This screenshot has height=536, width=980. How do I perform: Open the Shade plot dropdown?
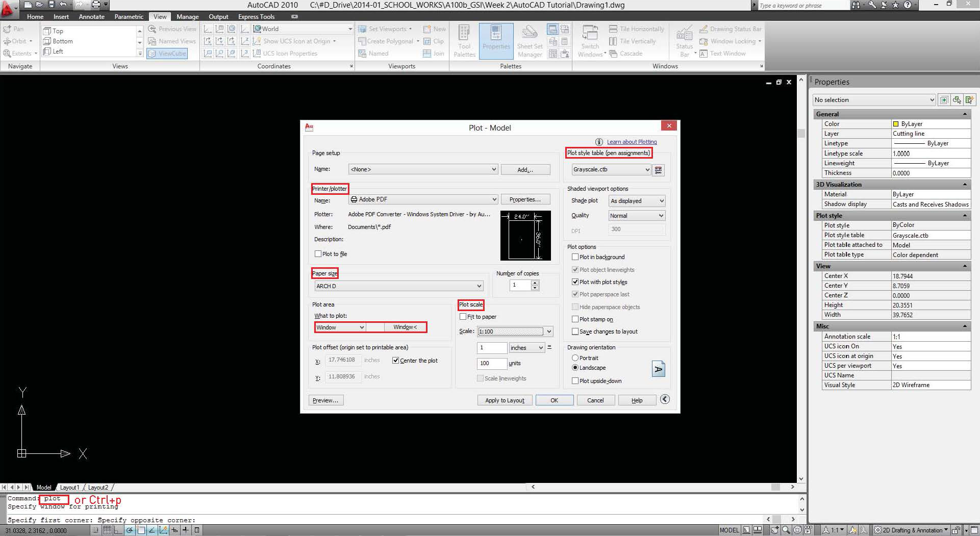[637, 201]
